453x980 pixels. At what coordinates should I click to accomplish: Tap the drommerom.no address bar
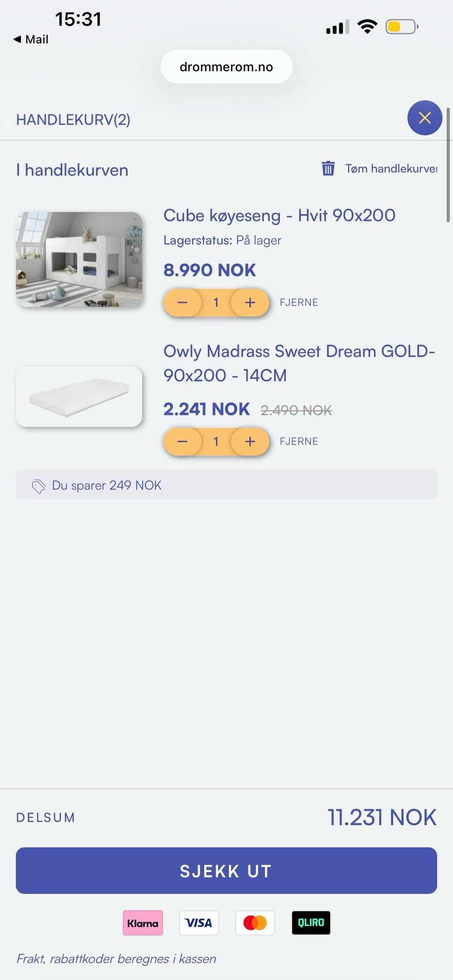226,67
